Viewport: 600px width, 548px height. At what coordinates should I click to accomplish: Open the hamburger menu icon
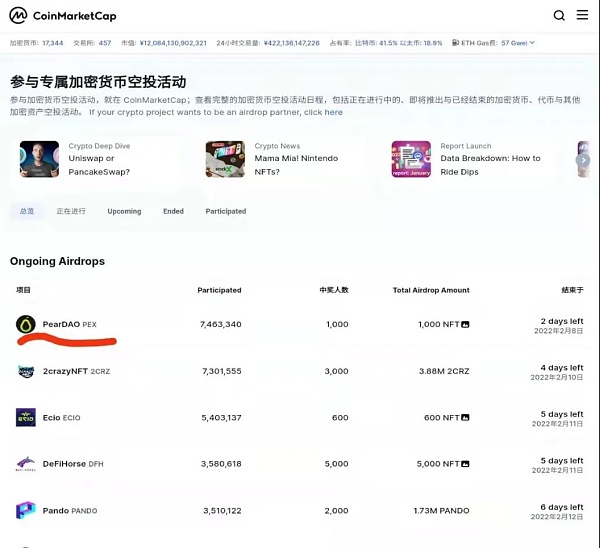click(x=584, y=16)
